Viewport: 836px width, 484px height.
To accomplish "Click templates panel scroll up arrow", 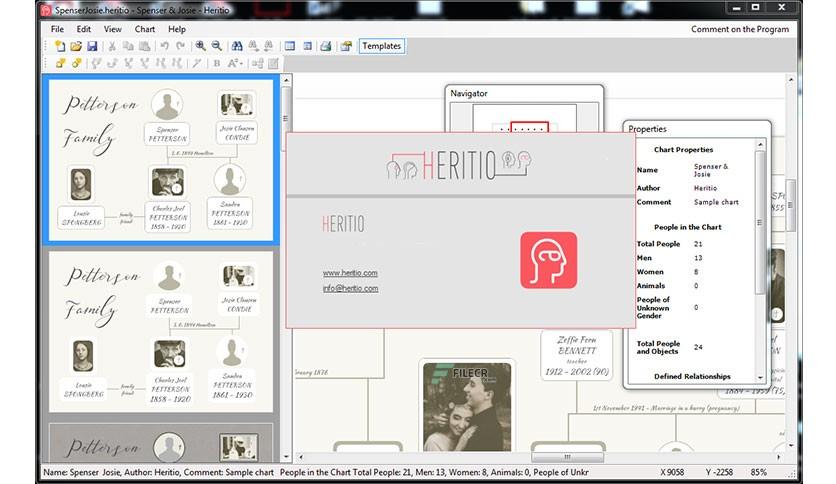I will coord(286,80).
